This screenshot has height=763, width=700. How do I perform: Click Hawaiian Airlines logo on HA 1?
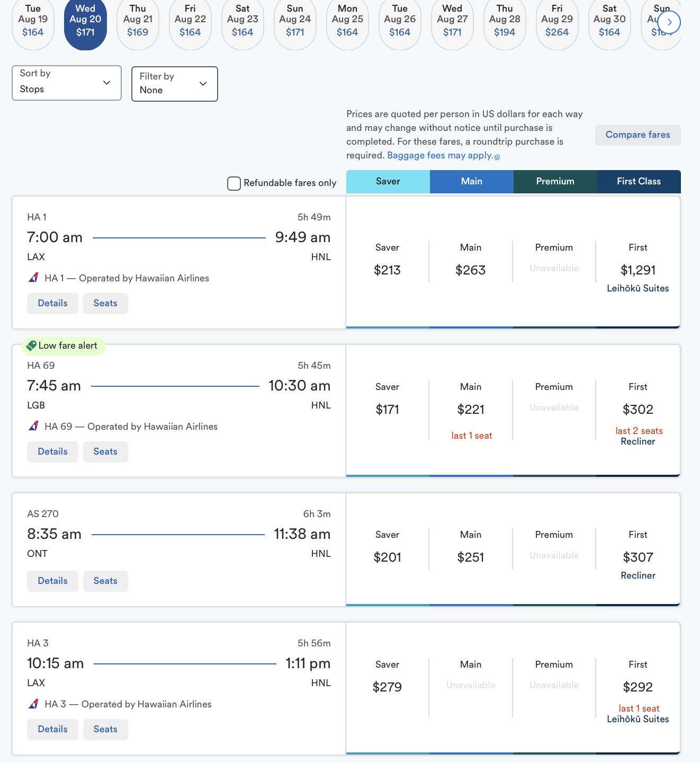pyautogui.click(x=33, y=278)
